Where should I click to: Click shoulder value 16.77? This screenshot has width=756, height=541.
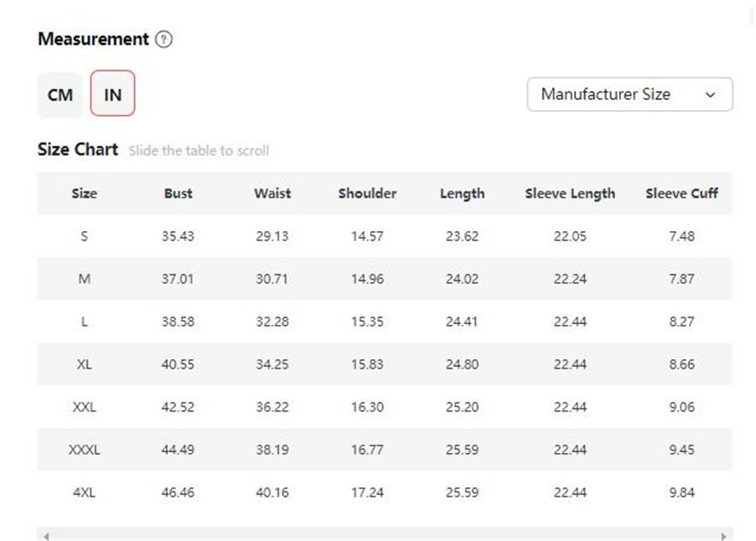[367, 449]
